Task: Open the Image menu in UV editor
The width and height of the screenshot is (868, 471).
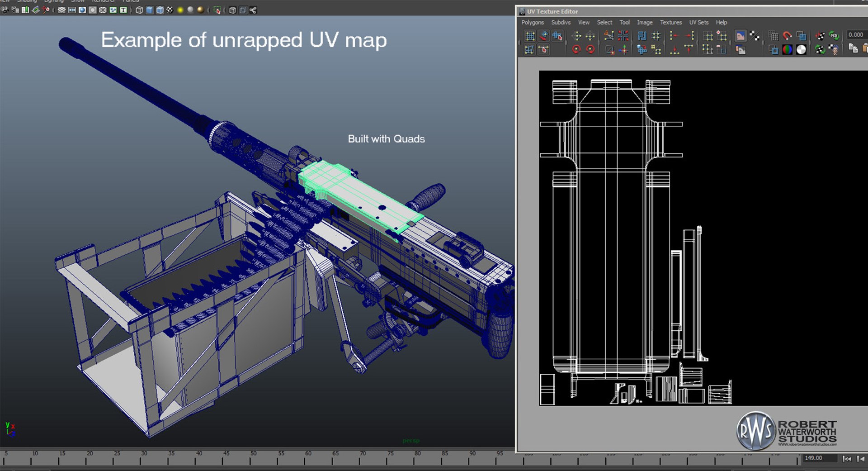Action: click(x=645, y=22)
